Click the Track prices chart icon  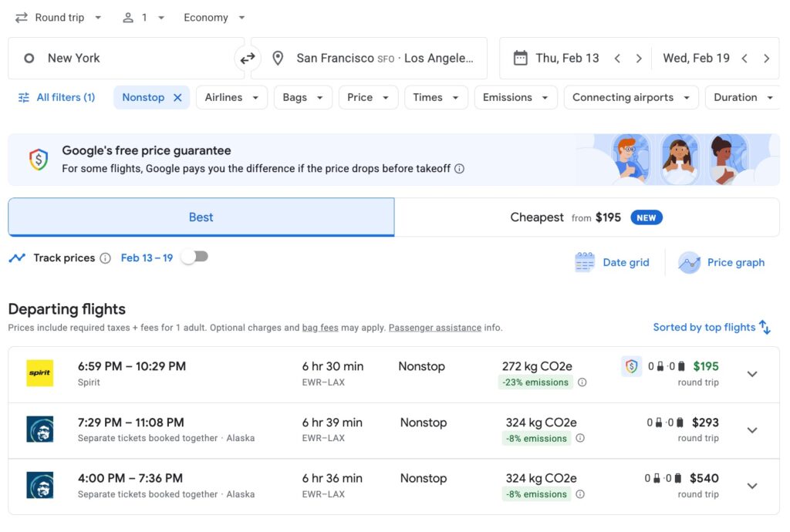(17, 258)
